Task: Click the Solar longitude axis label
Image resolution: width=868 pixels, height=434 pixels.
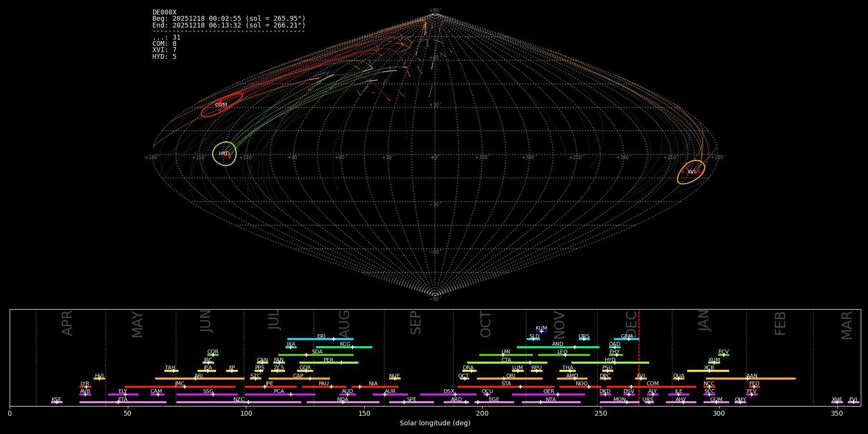Action: click(x=434, y=423)
